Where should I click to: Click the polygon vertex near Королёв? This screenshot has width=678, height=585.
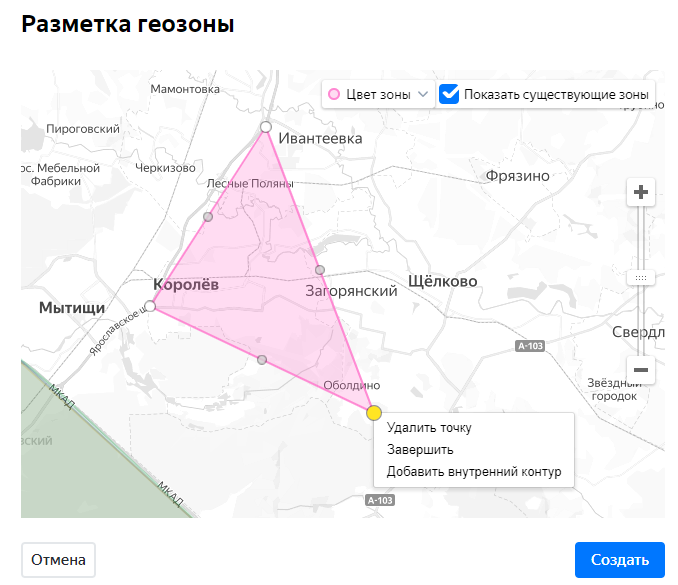coord(150,305)
